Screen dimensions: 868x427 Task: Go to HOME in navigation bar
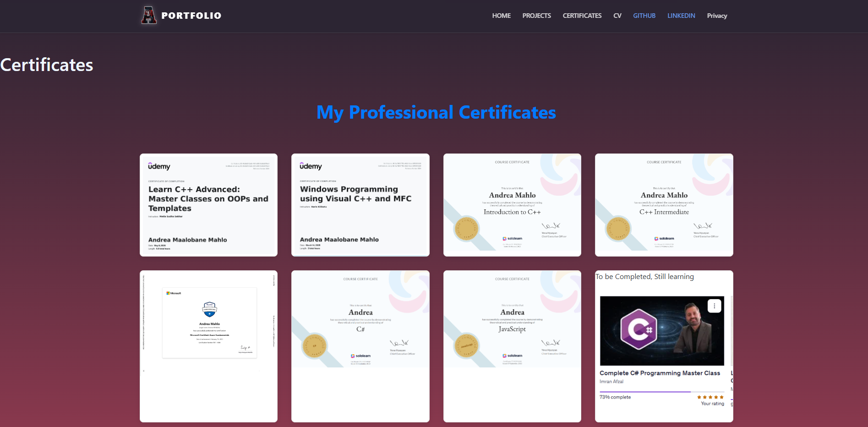click(x=501, y=16)
